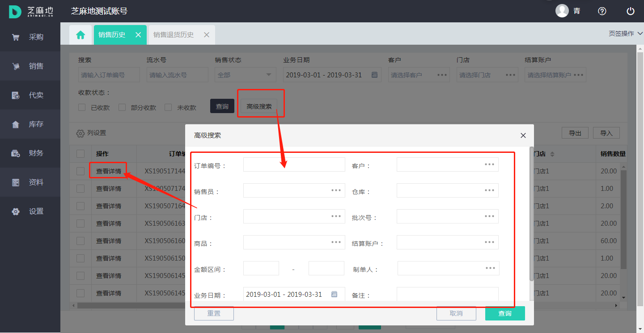Check the row checkbox for XS190507174

tap(80, 189)
